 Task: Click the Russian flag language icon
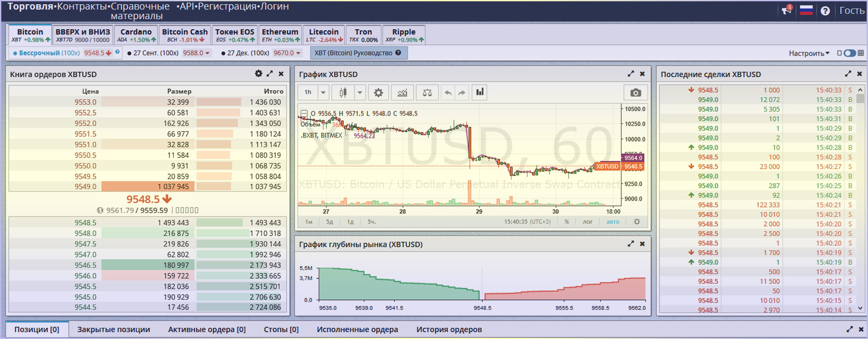(x=806, y=10)
